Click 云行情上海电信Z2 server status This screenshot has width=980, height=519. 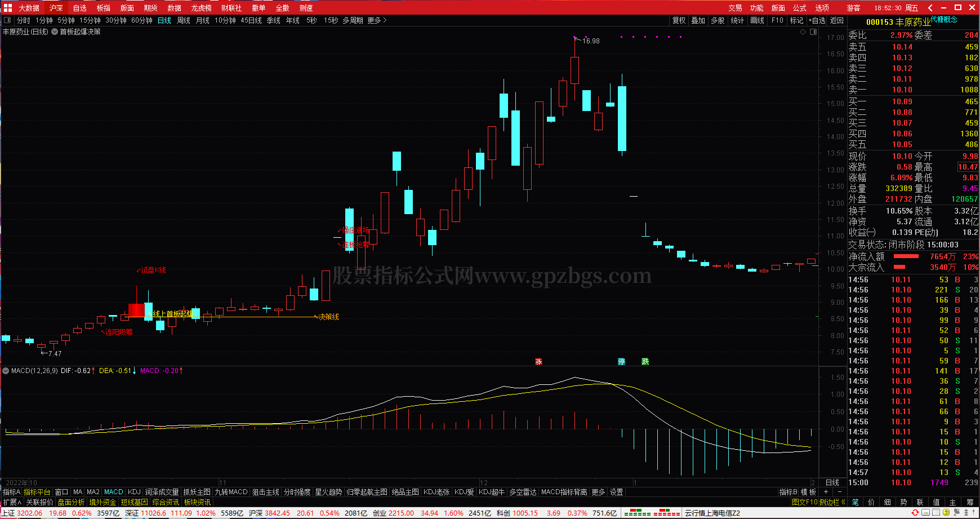712,513
